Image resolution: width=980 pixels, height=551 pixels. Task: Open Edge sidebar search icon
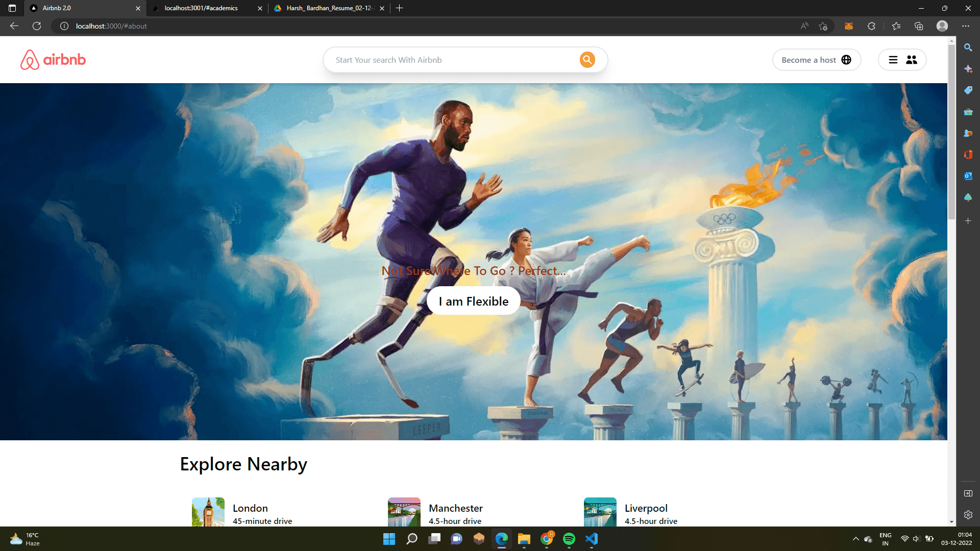pos(968,47)
